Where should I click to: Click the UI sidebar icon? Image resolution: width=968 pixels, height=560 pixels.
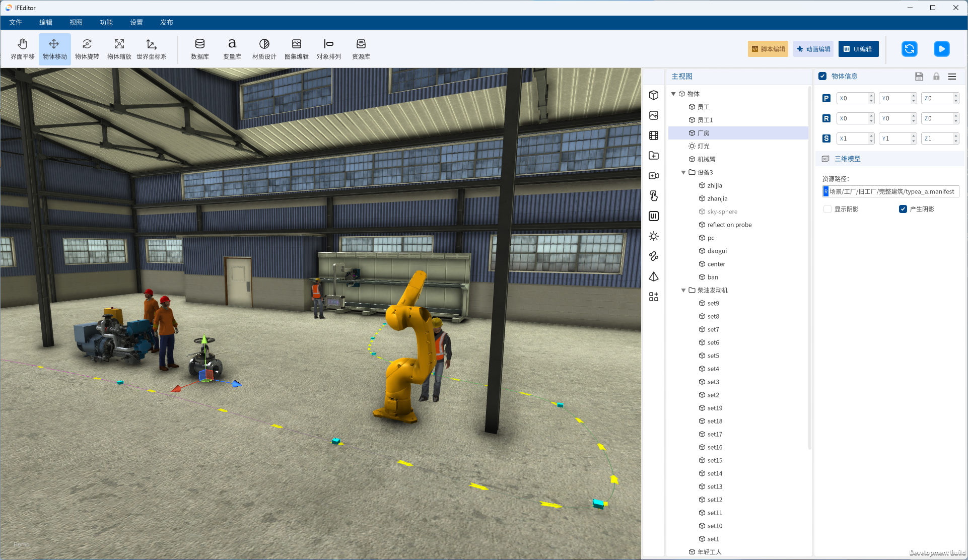pos(654,216)
